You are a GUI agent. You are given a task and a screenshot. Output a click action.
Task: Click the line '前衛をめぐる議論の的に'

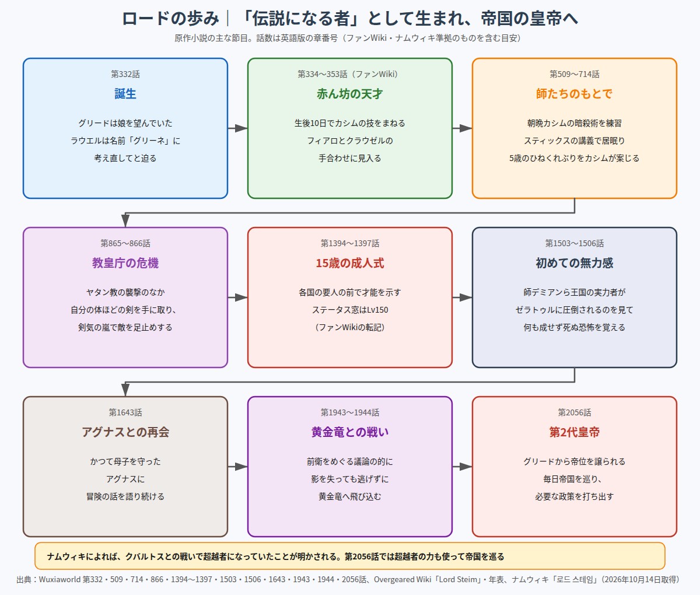pyautogui.click(x=350, y=461)
